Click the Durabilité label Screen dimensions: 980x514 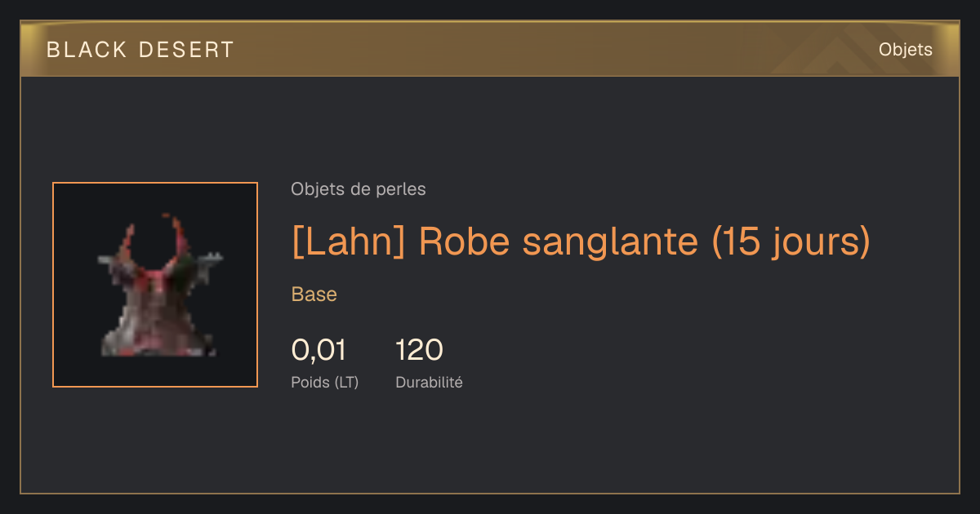[429, 382]
